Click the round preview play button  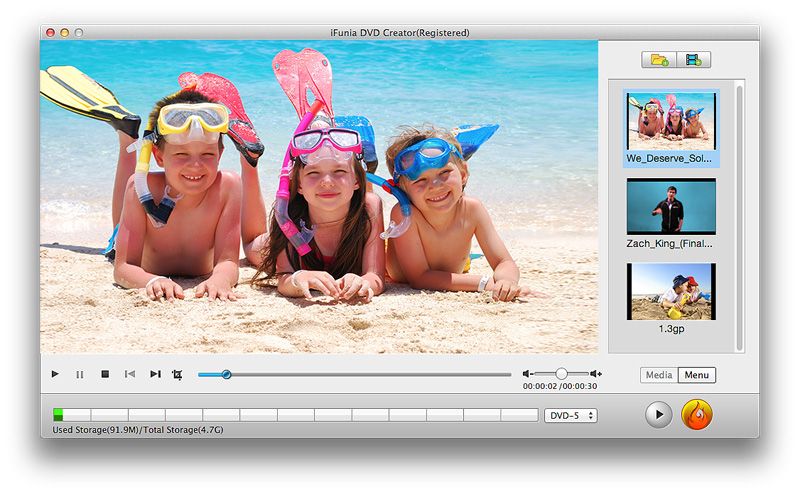coord(658,414)
